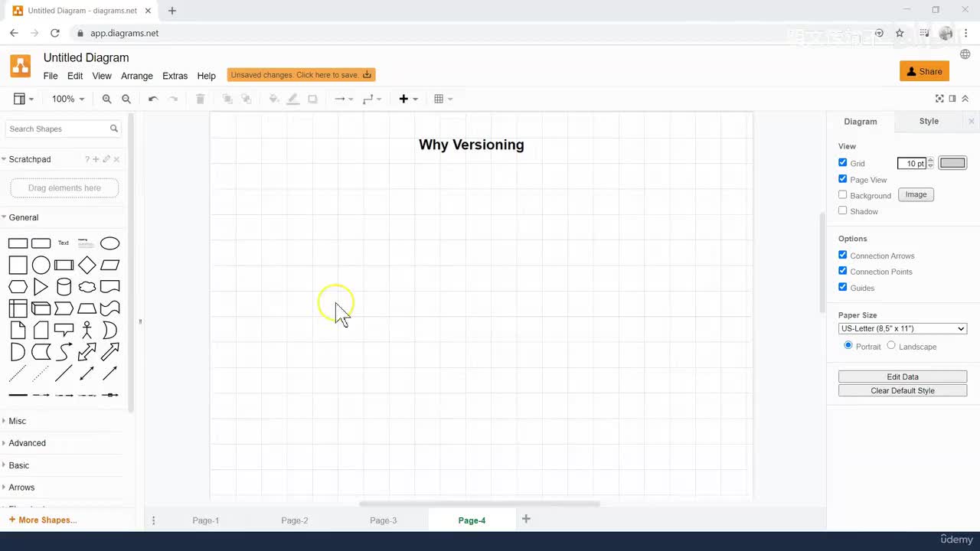Open the zoom 100% dropdown

68,99
